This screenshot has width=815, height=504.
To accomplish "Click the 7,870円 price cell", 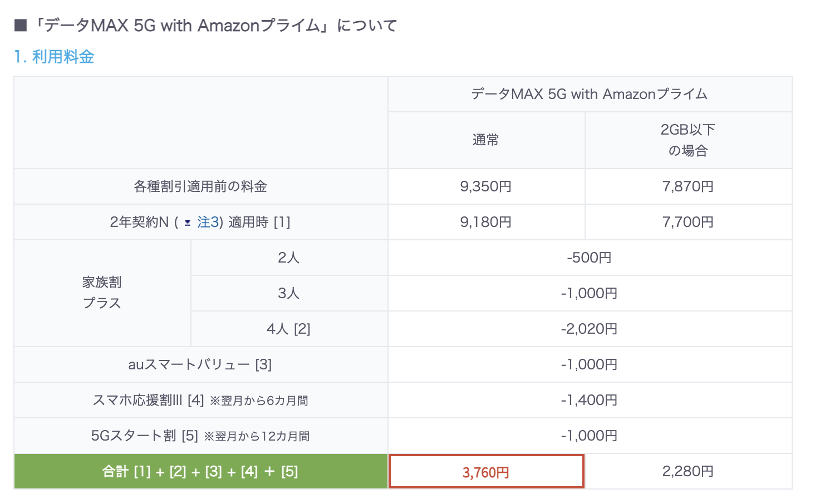I will [x=688, y=186].
